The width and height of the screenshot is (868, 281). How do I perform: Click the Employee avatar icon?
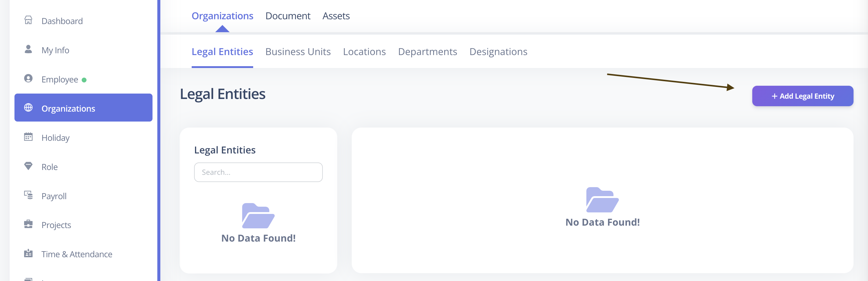28,79
